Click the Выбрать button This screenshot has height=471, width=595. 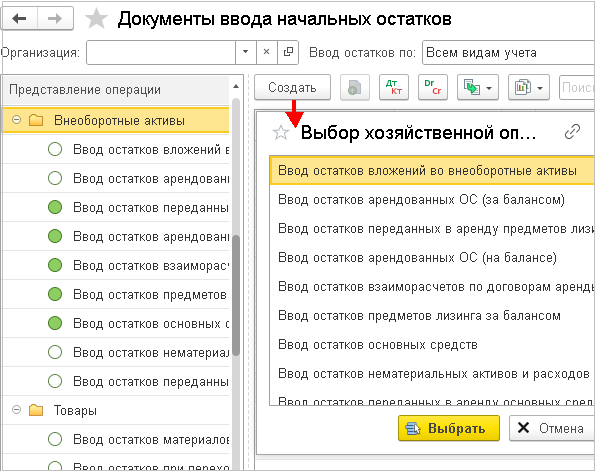[449, 428]
